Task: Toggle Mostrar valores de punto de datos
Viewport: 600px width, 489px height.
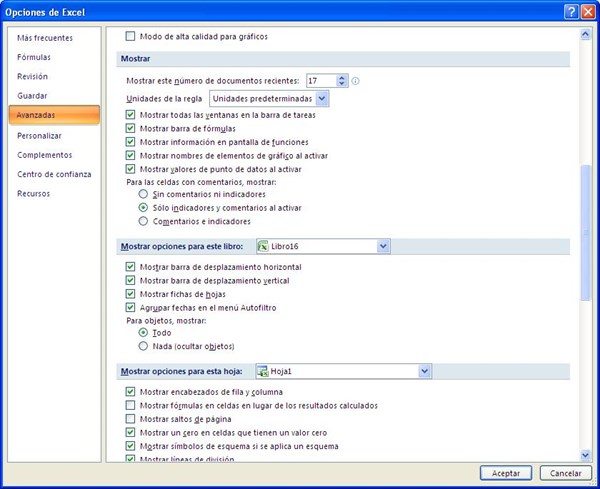Action: pos(130,169)
